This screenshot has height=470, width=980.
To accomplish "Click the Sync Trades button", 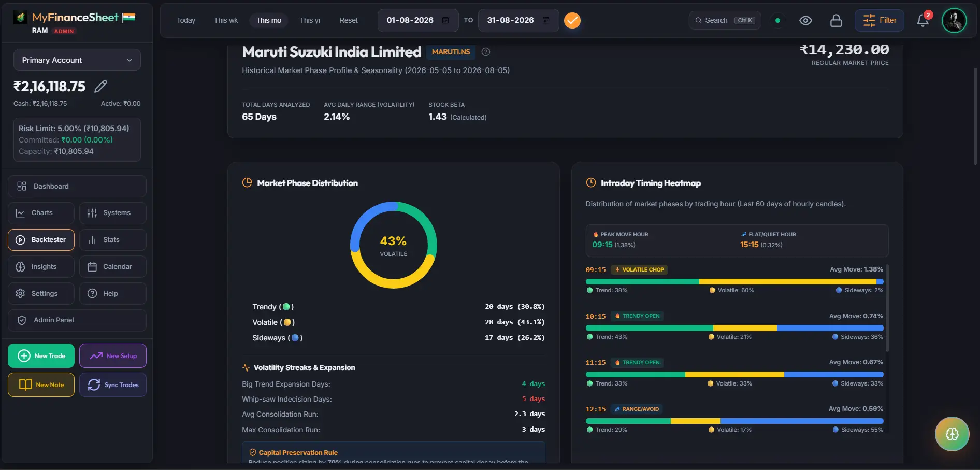I will pyautogui.click(x=113, y=385).
